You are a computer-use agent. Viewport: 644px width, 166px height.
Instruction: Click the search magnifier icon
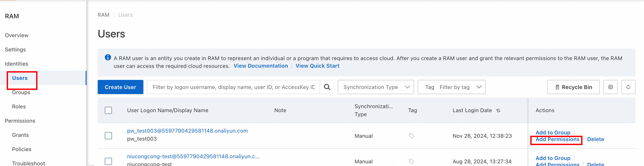click(327, 87)
